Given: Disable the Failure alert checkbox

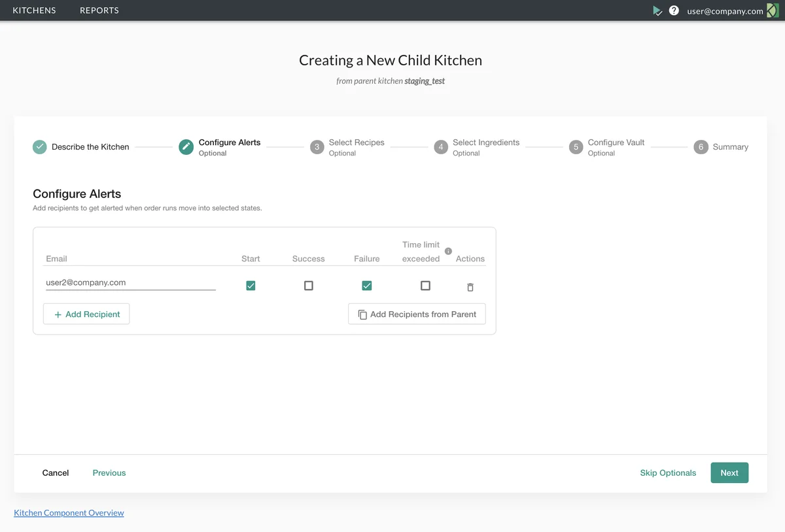Looking at the screenshot, I should coord(367,286).
